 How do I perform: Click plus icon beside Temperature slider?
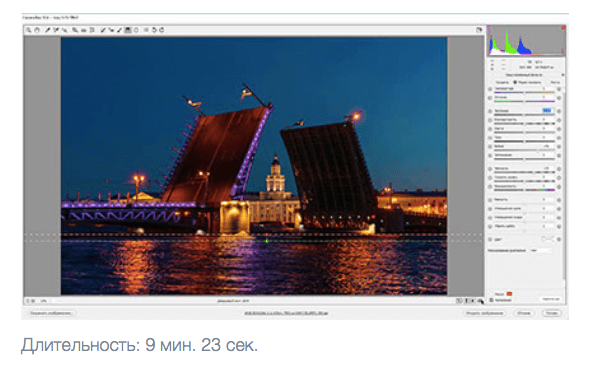tap(559, 89)
